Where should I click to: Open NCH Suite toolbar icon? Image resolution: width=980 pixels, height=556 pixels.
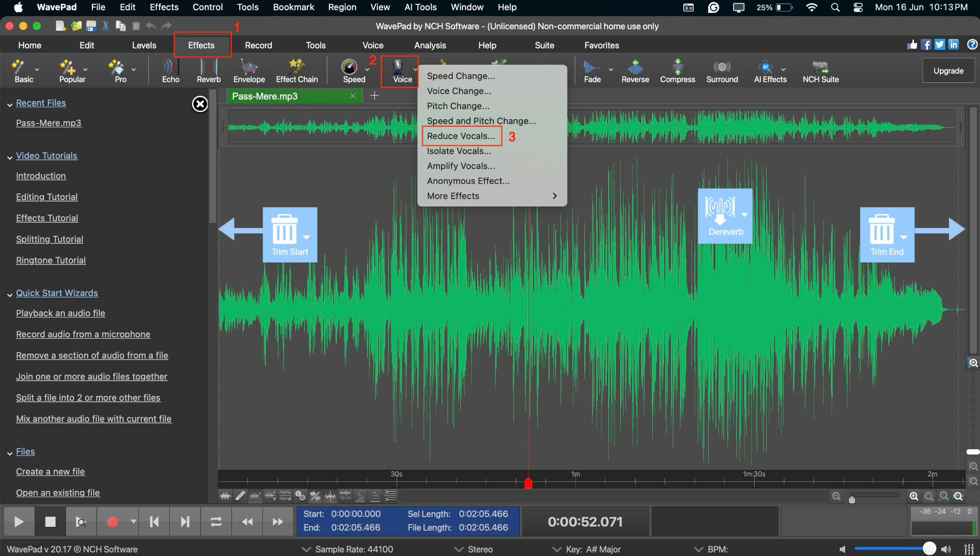pyautogui.click(x=821, y=71)
